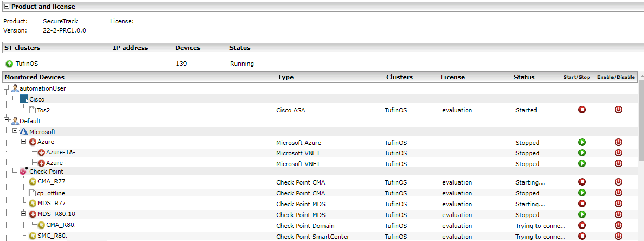Click the red status icon beside Azure
This screenshot has height=241, width=644.
pyautogui.click(x=33, y=142)
